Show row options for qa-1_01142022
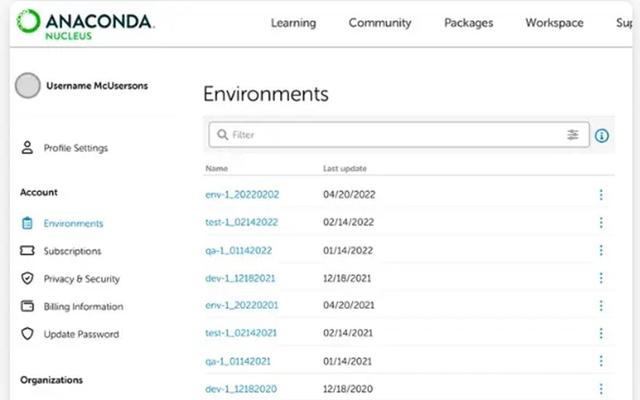This screenshot has width=640, height=400. pyautogui.click(x=601, y=250)
